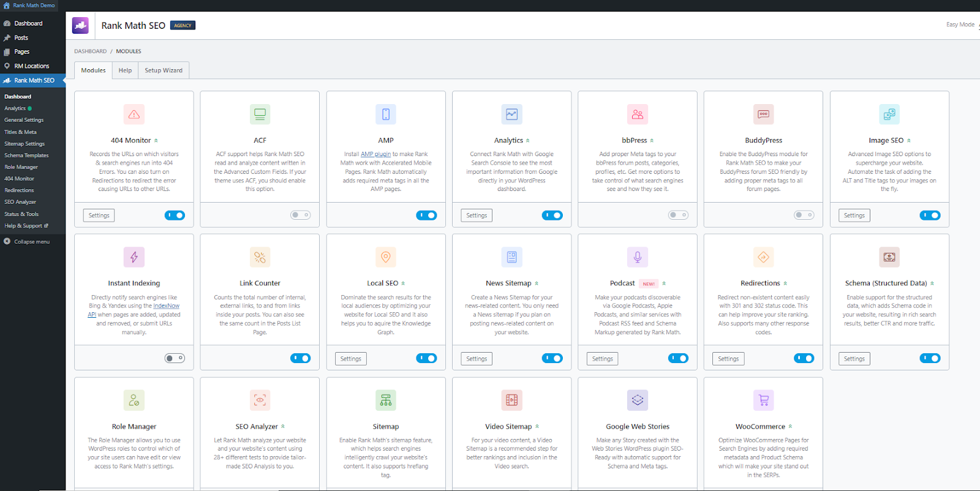This screenshot has width=980, height=491.
Task: Open Status & Tools submenu item
Action: click(21, 214)
